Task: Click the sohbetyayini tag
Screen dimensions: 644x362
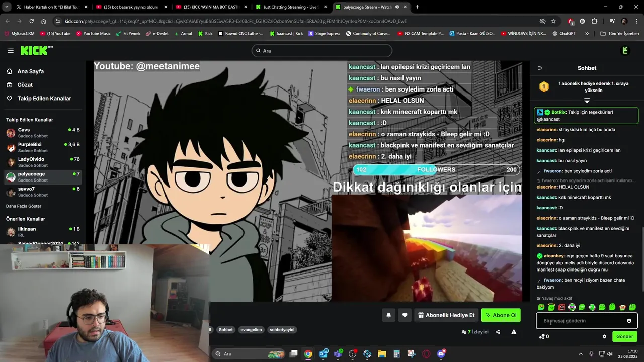Action: [282, 330]
